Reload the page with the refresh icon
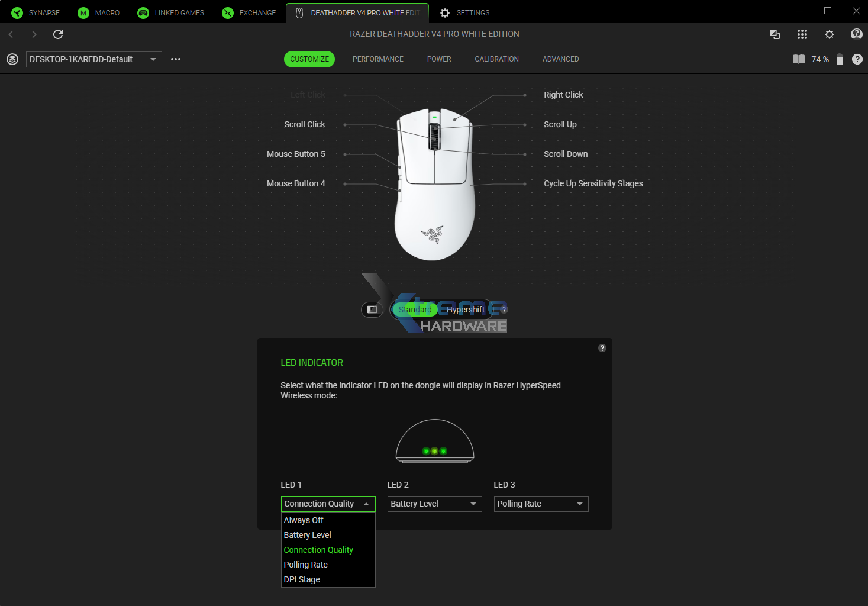 [57, 34]
